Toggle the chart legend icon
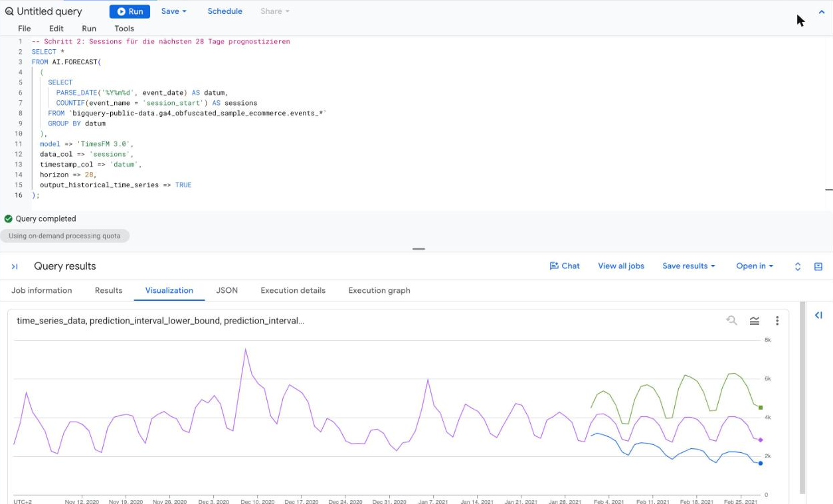Viewport: 833px width, 504px height. point(755,321)
